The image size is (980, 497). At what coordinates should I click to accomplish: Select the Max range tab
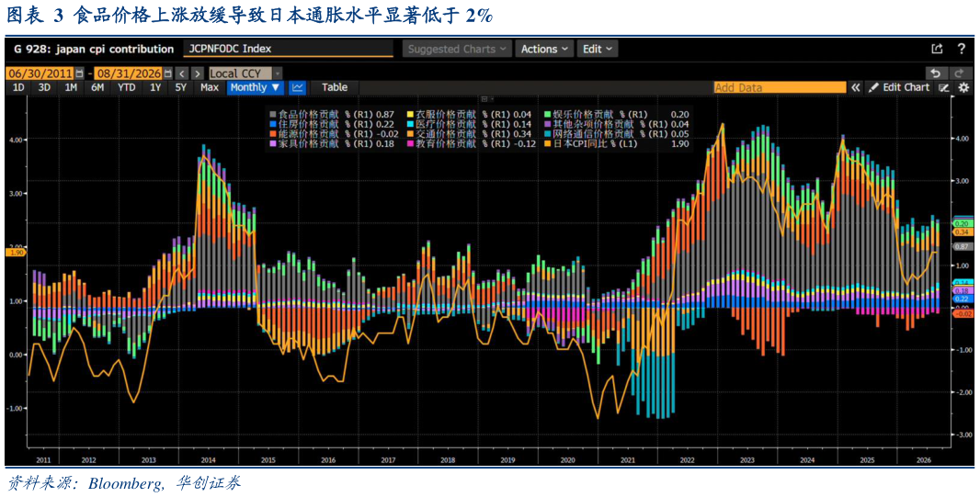pos(210,87)
